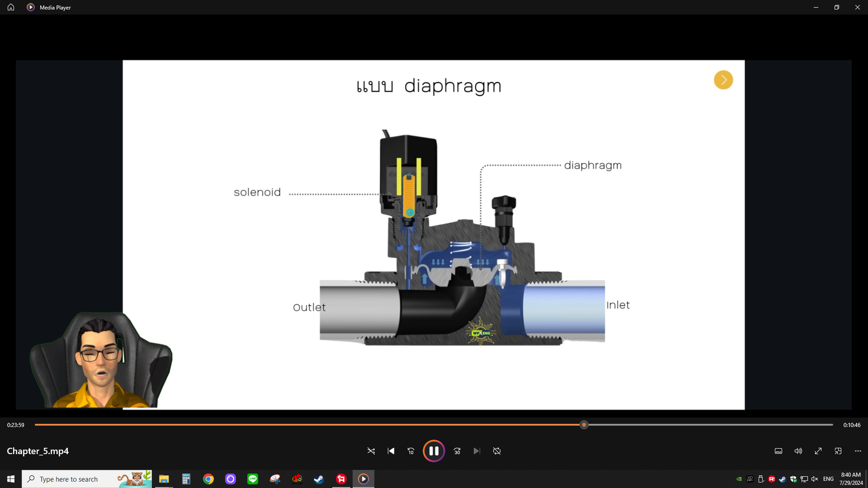Open more options menu
868x488 pixels.
pyautogui.click(x=858, y=451)
